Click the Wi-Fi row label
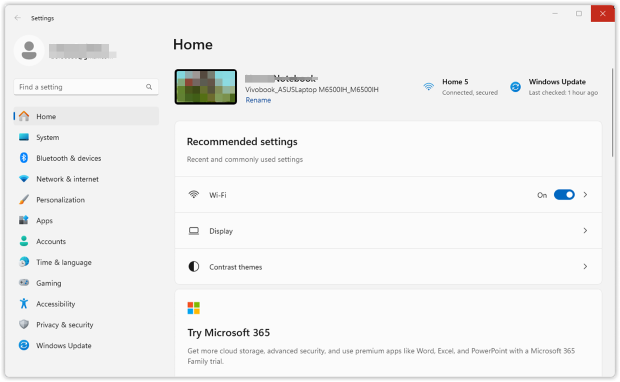620x382 pixels. 218,195
